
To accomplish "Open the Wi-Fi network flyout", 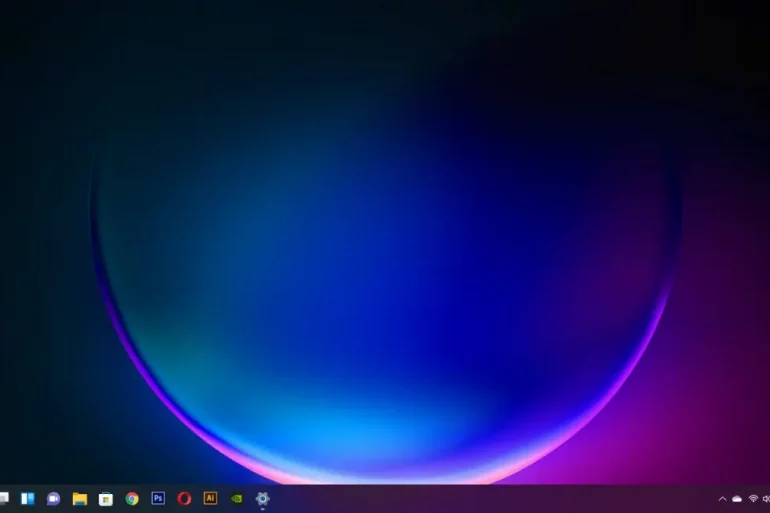I will 753,498.
